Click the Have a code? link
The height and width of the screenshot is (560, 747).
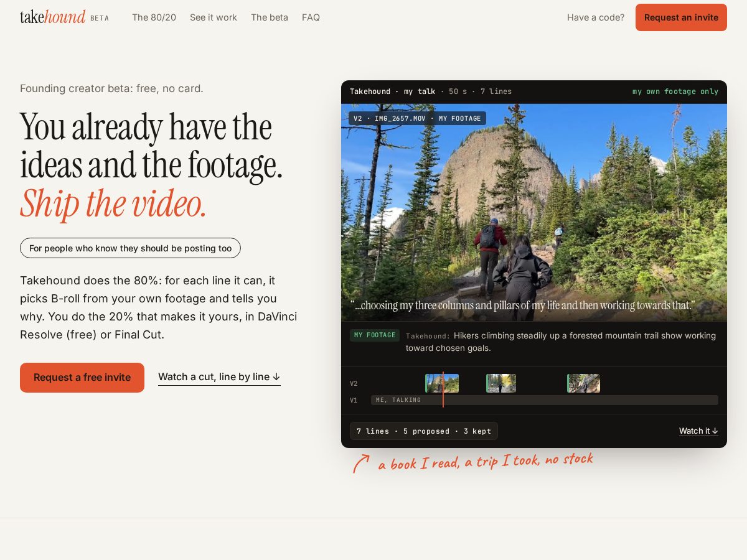[596, 17]
